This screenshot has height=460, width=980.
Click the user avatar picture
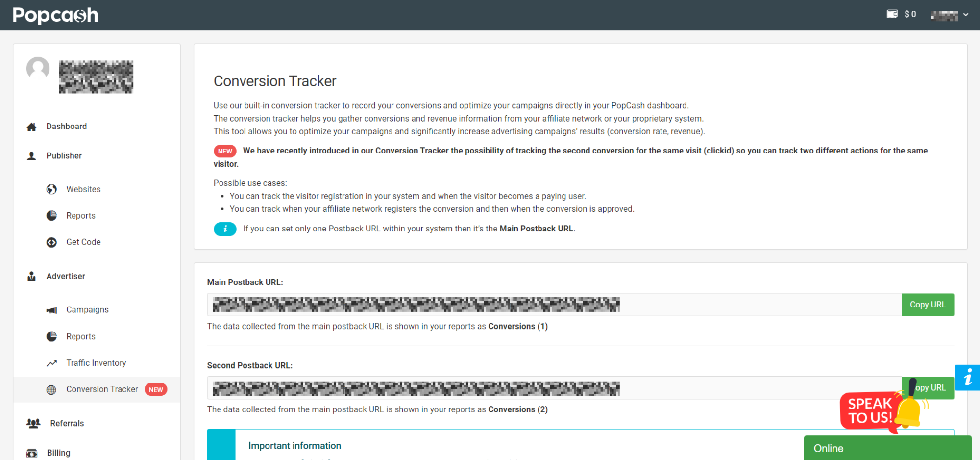(x=38, y=68)
